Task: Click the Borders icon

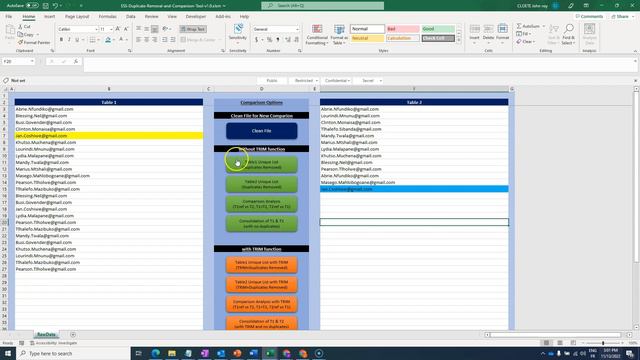Action: [93, 40]
